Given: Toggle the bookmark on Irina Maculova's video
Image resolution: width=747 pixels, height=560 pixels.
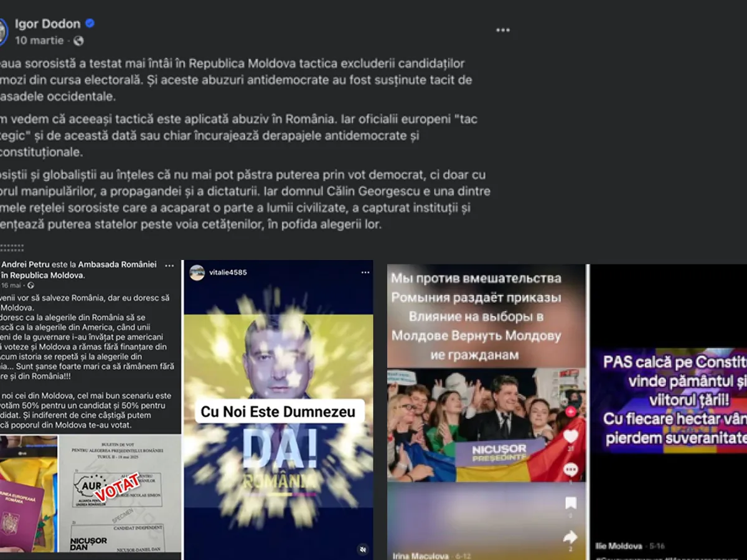Looking at the screenshot, I should point(571,503).
